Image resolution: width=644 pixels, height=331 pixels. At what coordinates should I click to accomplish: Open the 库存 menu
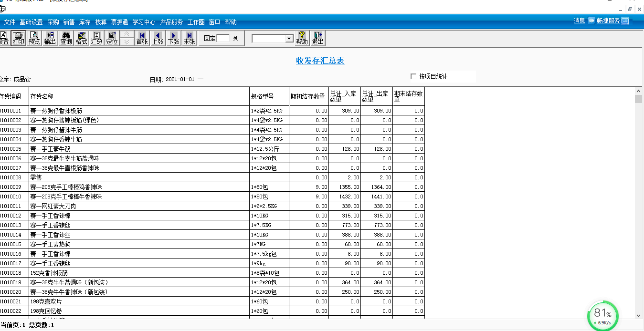(84, 22)
